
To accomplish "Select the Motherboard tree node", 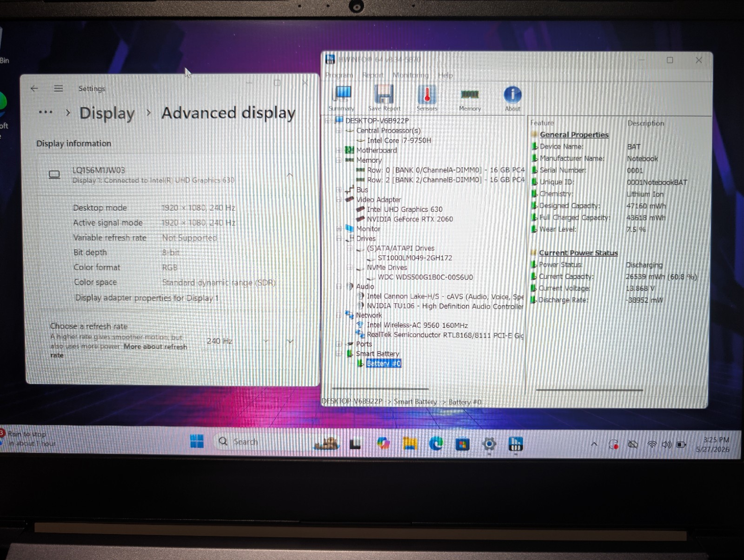I will coord(376,150).
